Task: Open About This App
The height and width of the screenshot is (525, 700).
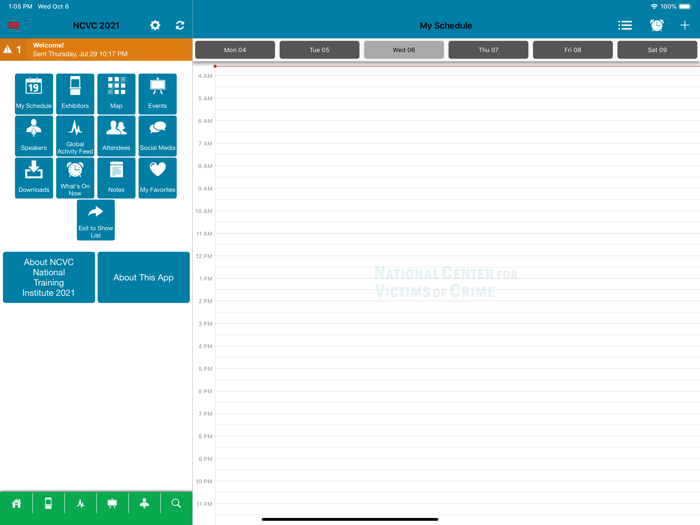Action: point(144,277)
